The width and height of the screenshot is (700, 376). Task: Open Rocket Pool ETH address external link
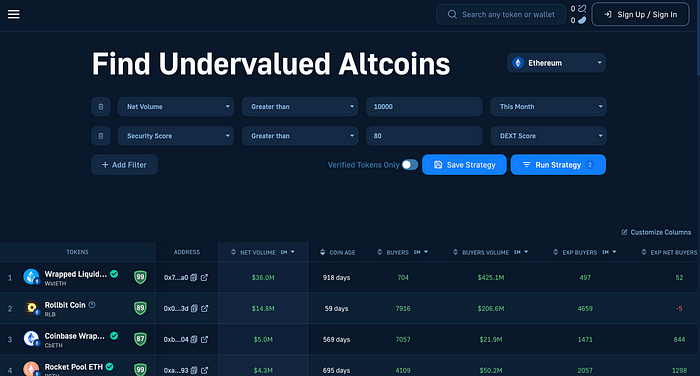[204, 370]
